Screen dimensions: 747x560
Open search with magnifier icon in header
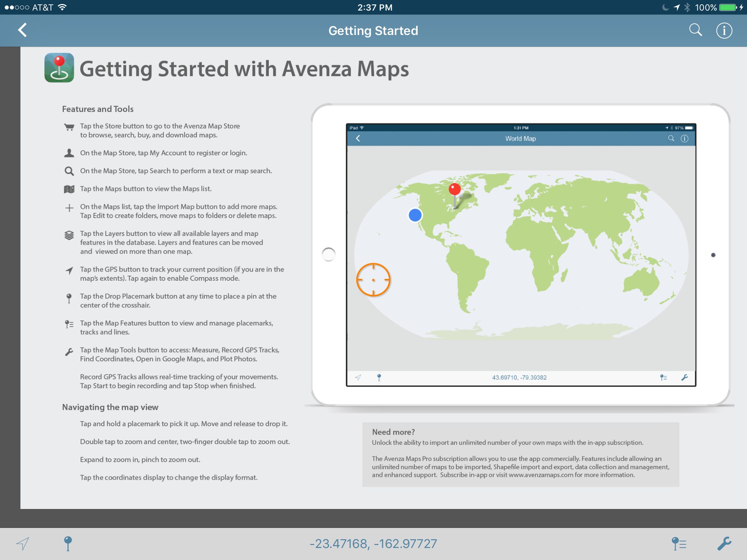(695, 30)
